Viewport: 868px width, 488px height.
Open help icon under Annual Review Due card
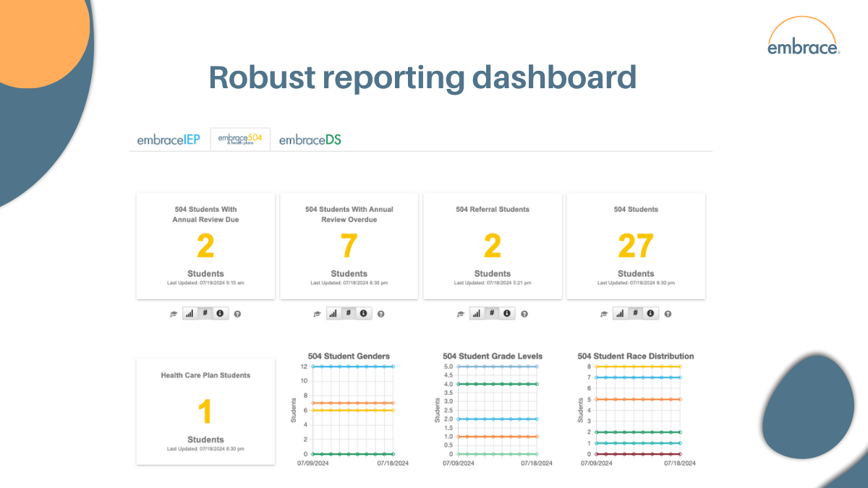click(x=238, y=314)
